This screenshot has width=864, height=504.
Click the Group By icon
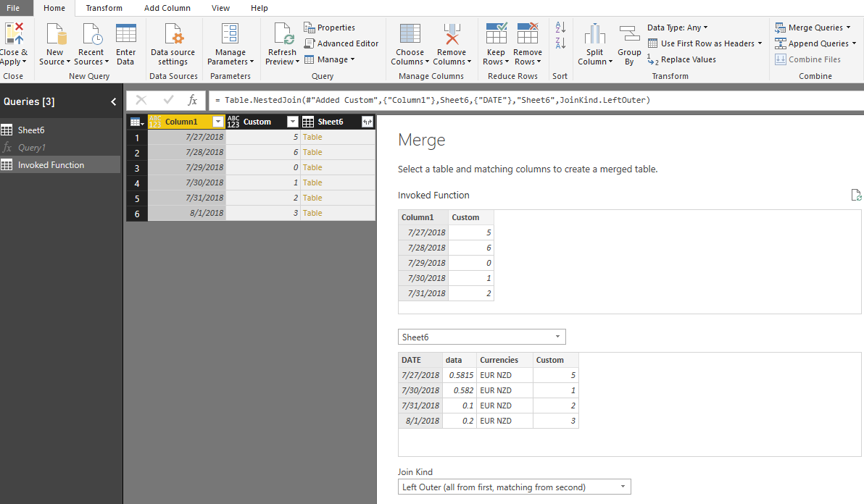(x=629, y=33)
